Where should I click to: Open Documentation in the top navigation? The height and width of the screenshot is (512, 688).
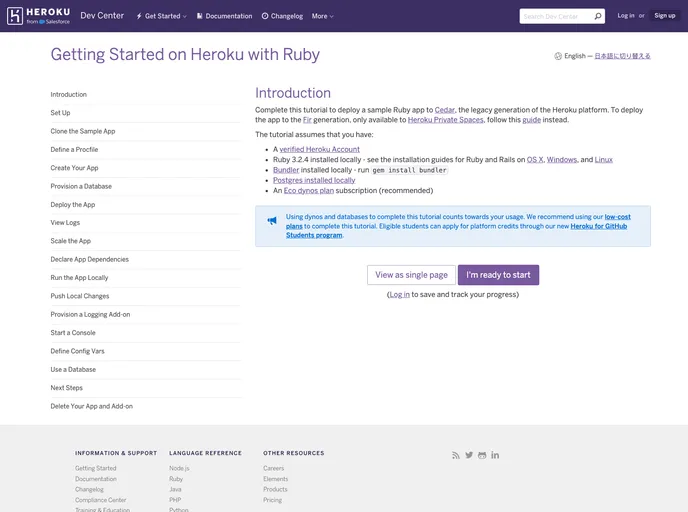(224, 16)
